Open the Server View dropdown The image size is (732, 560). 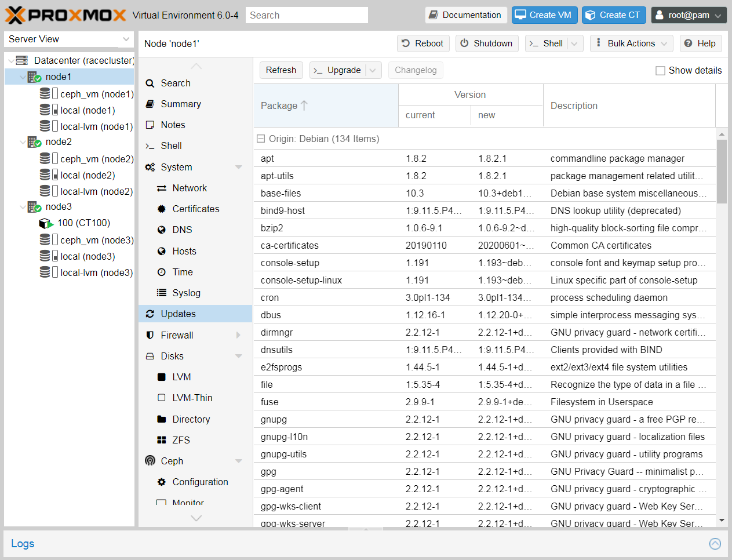[x=126, y=39]
